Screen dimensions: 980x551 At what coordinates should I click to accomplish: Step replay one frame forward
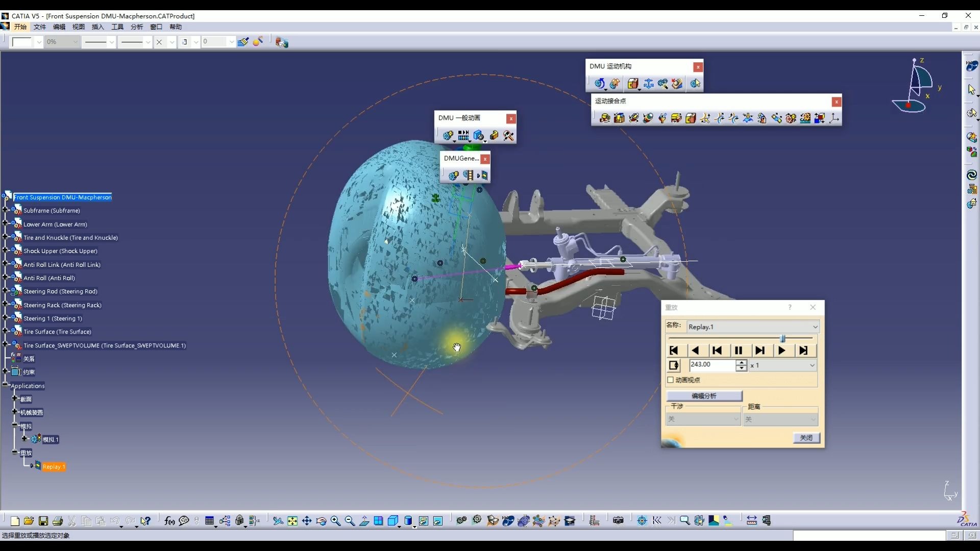coord(759,350)
